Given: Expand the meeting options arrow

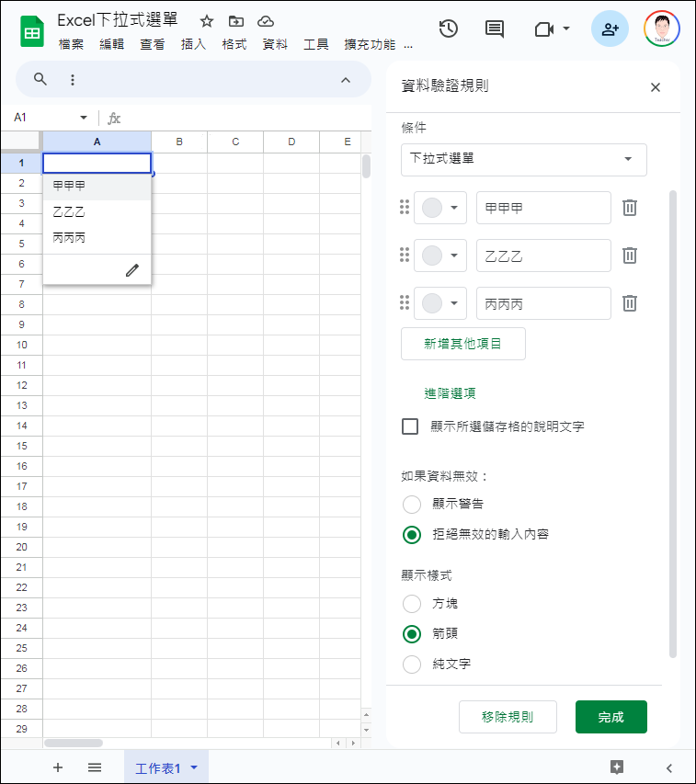Looking at the screenshot, I should tap(566, 28).
